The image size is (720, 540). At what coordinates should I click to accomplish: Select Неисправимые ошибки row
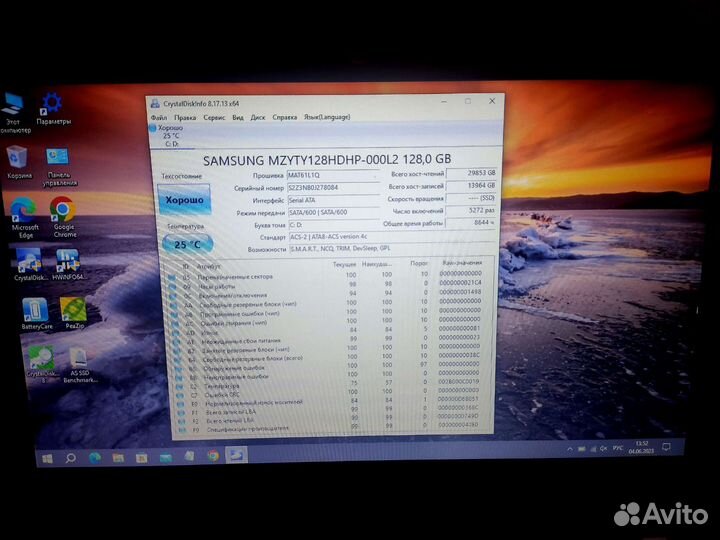[x=329, y=376]
